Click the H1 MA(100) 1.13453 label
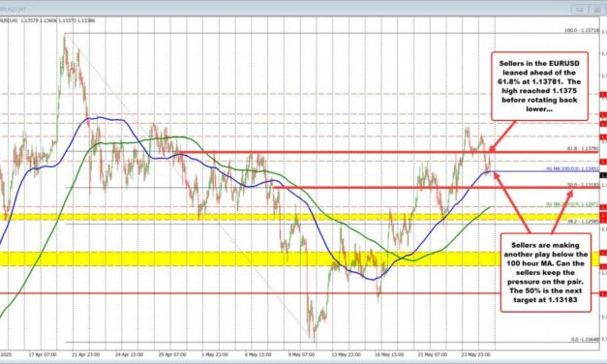The height and width of the screenshot is (364, 607). click(572, 168)
